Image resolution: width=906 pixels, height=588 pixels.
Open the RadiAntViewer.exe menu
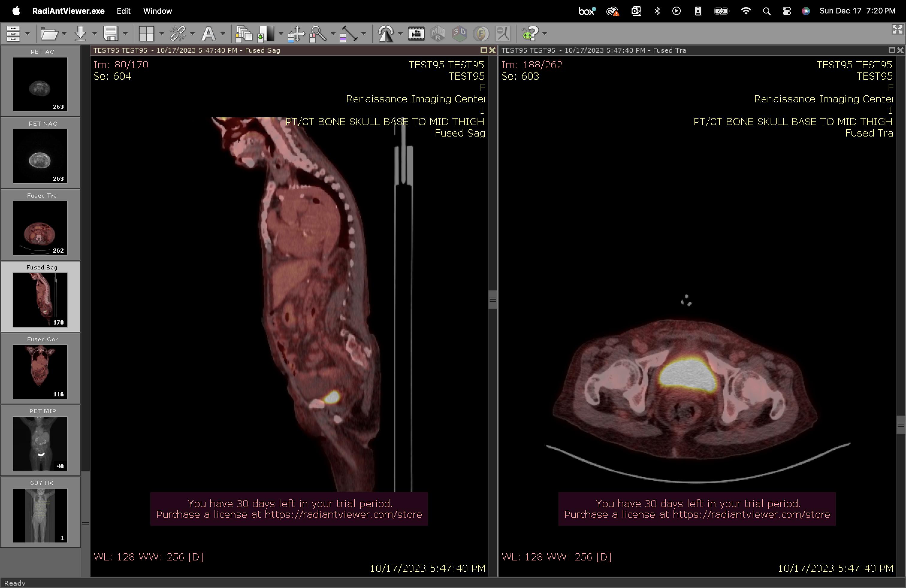[69, 11]
